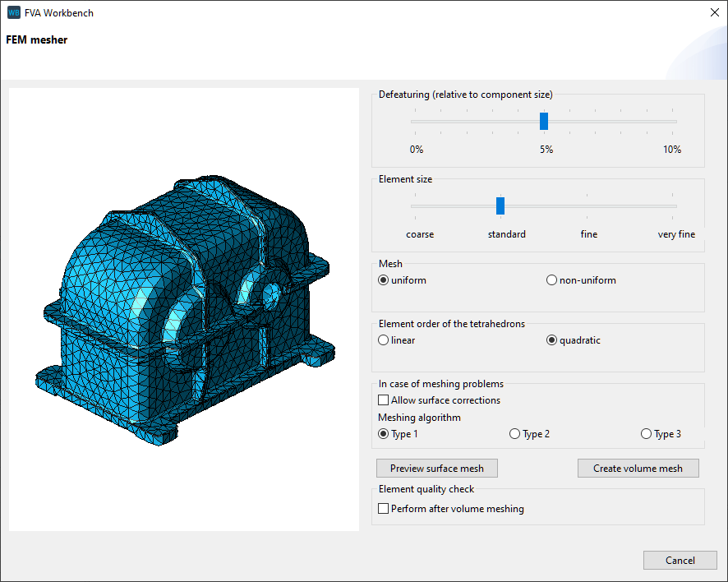Choose linear element order
This screenshot has width=728, height=582.
[384, 340]
